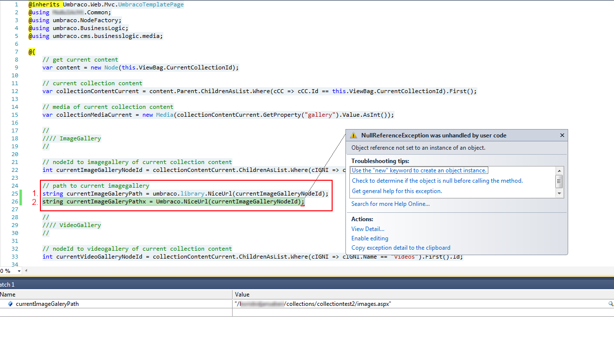Click the '"gallery"' string literal in the code
614x364 pixels.
click(321, 115)
